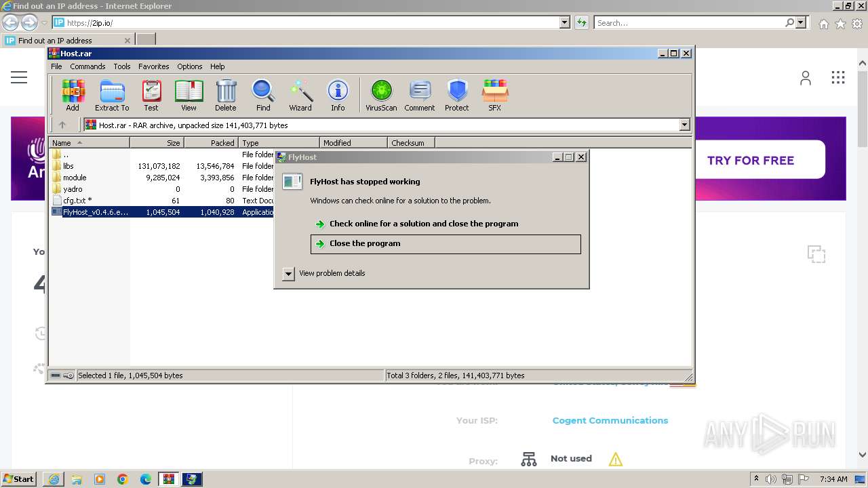The image size is (868, 488).
Task: Open the 2ip.io hamburger menu
Action: pyautogui.click(x=19, y=77)
